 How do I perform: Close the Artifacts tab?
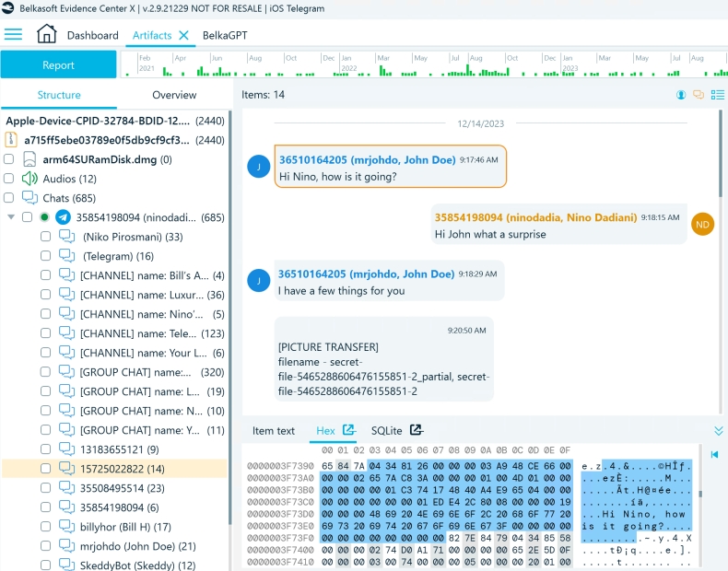click(183, 35)
